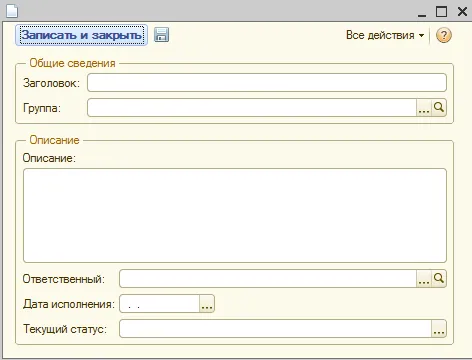Focus the Группа input field
Image resolution: width=472 pixels, height=360 pixels.
tap(252, 108)
